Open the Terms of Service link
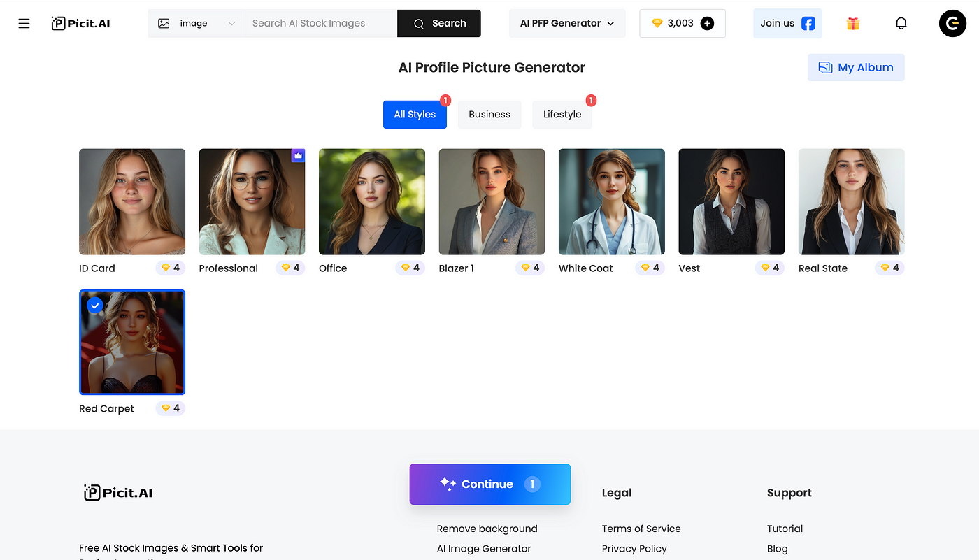This screenshot has height=560, width=979. 641,529
